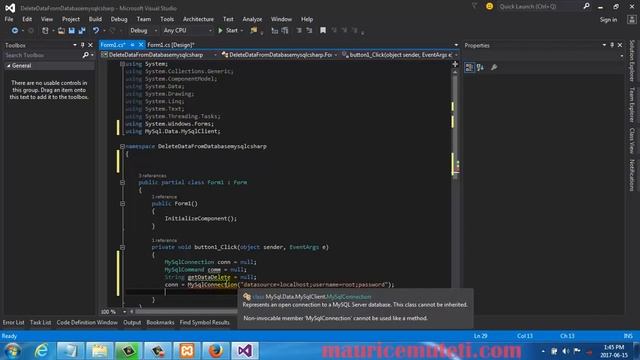
Task: Open the Architecture menu
Action: coord(198,19)
